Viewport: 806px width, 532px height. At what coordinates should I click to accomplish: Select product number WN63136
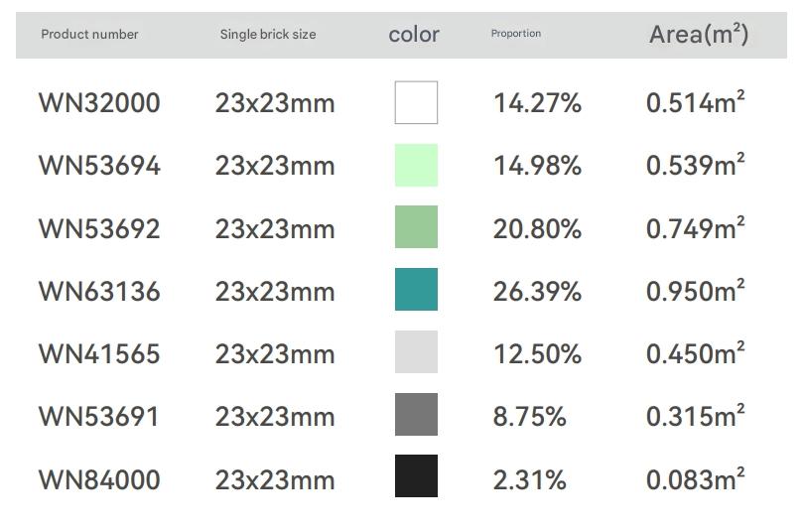pos(99,292)
